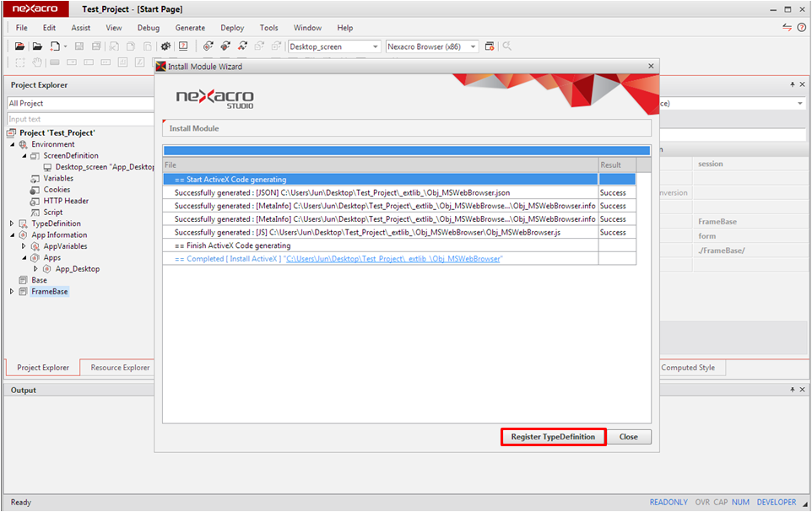Open the Obj_MSWebBrowser install path link

(x=393, y=258)
